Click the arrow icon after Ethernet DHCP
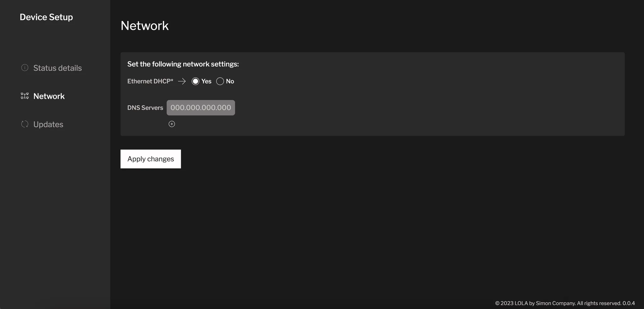 click(x=182, y=81)
